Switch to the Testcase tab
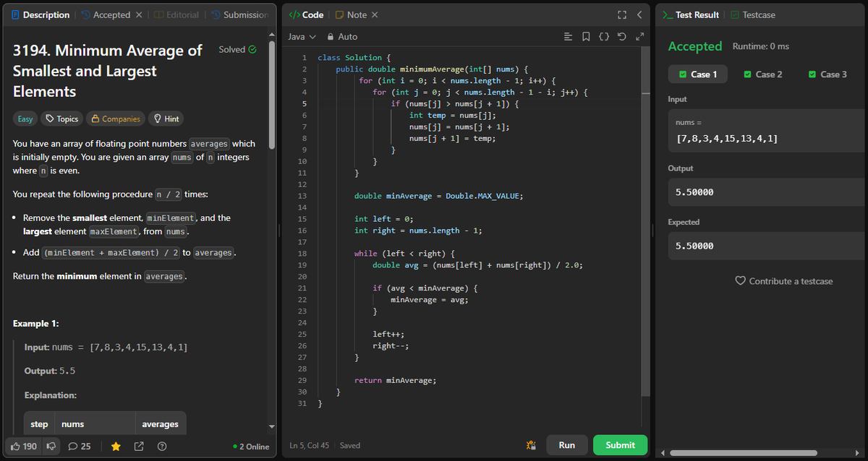 click(758, 14)
